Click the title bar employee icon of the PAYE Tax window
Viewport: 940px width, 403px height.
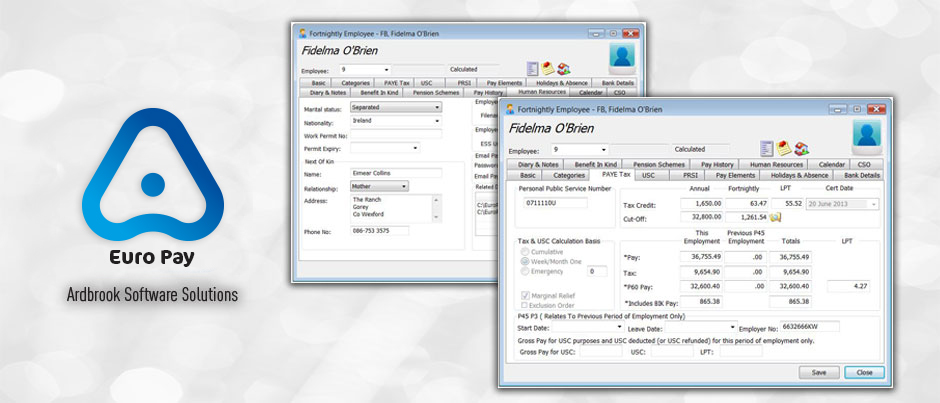[510, 109]
